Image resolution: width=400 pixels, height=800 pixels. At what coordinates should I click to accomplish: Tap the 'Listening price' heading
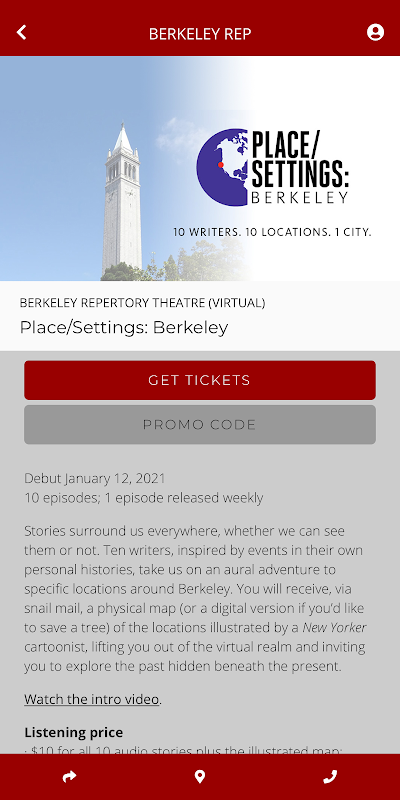point(73,733)
